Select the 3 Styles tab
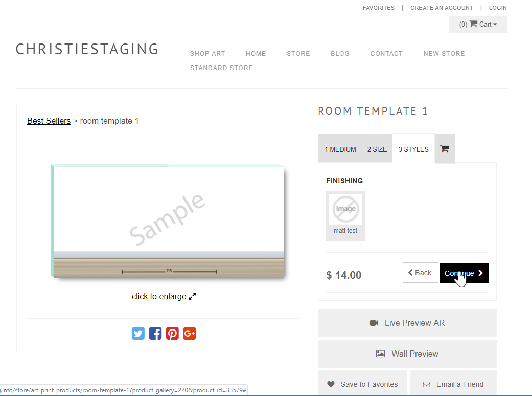The image size is (532, 396). [413, 149]
